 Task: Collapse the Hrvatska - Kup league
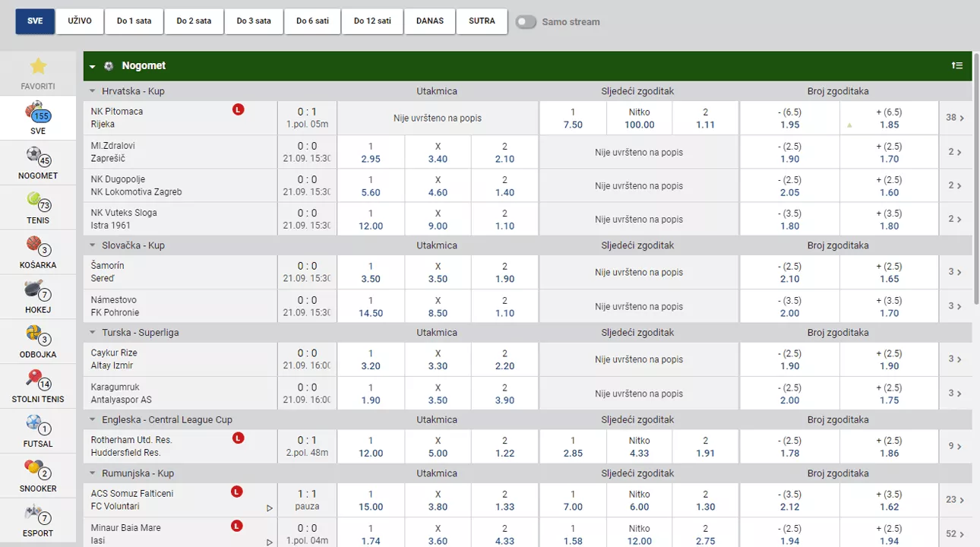pos(92,92)
